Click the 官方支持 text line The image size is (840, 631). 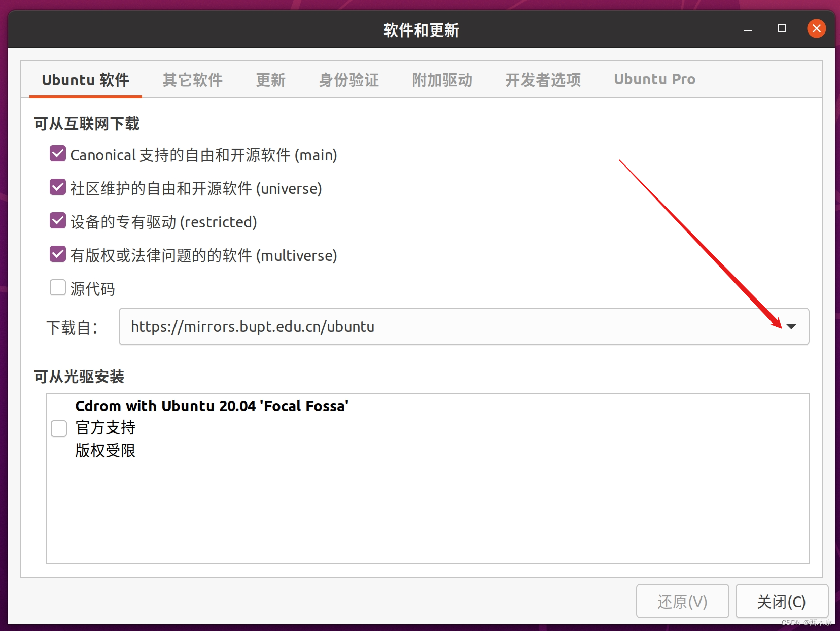(106, 427)
